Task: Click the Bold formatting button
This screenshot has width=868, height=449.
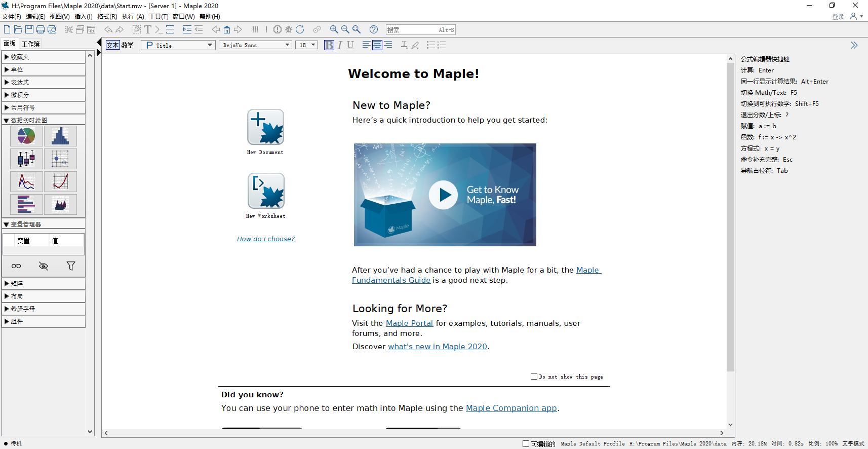Action: click(329, 45)
